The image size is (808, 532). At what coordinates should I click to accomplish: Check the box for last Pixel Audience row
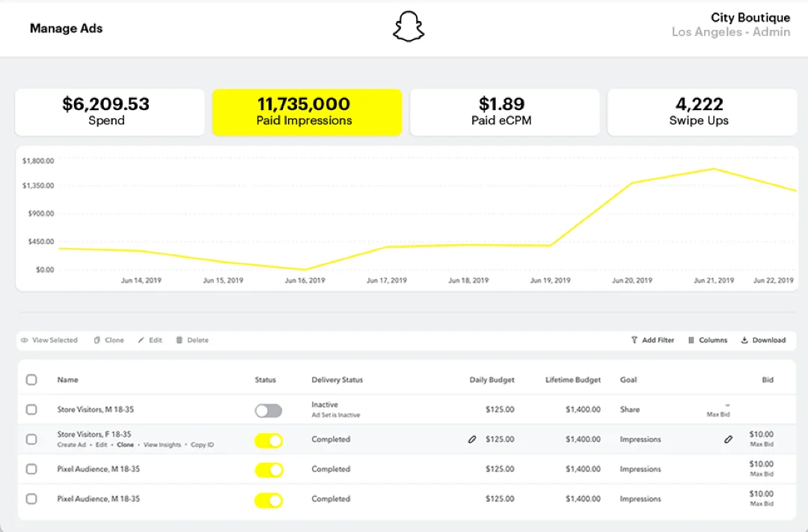coord(31,499)
